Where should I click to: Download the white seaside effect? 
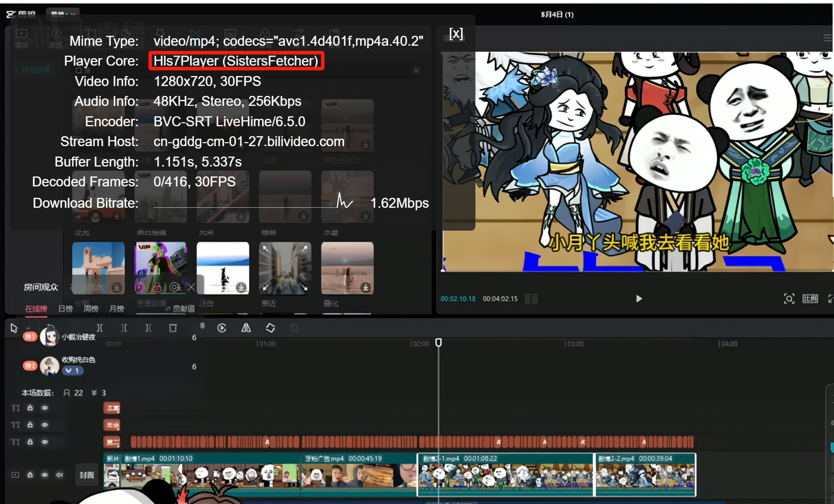click(x=241, y=287)
